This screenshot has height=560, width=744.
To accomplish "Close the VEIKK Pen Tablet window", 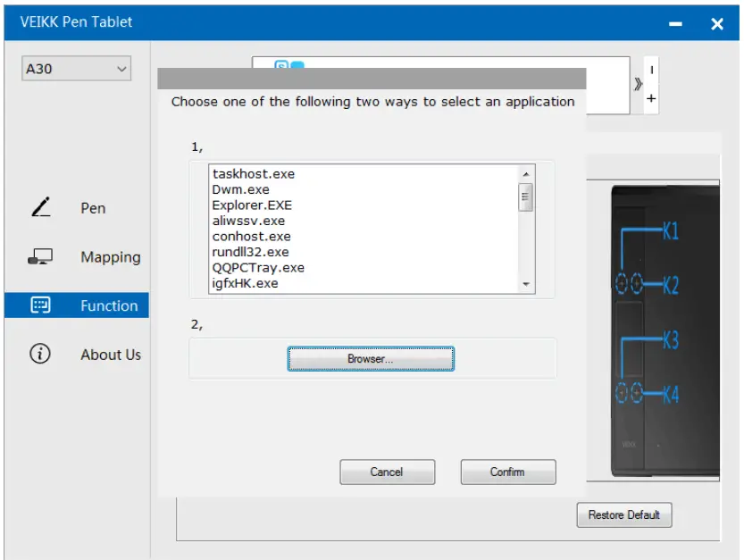I will tap(717, 24).
